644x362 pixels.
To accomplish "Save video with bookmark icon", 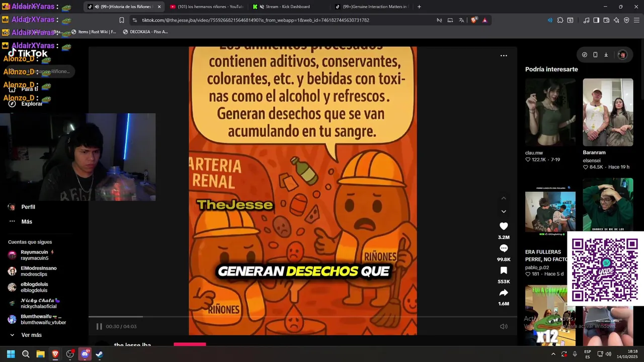I will tap(504, 270).
